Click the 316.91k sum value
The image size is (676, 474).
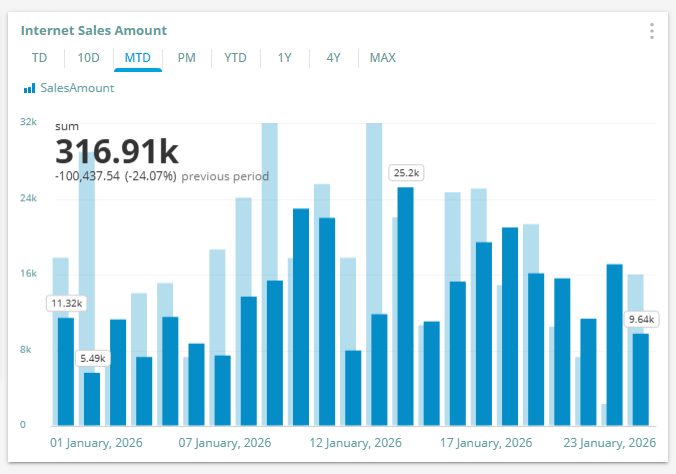116,152
